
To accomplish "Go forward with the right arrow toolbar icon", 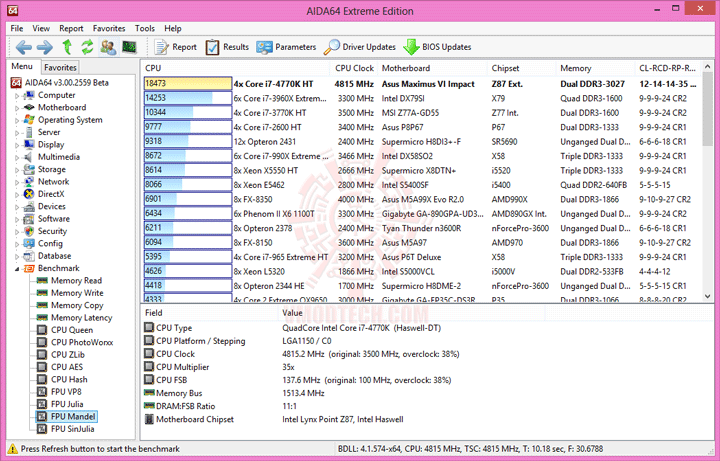I will pos(45,47).
